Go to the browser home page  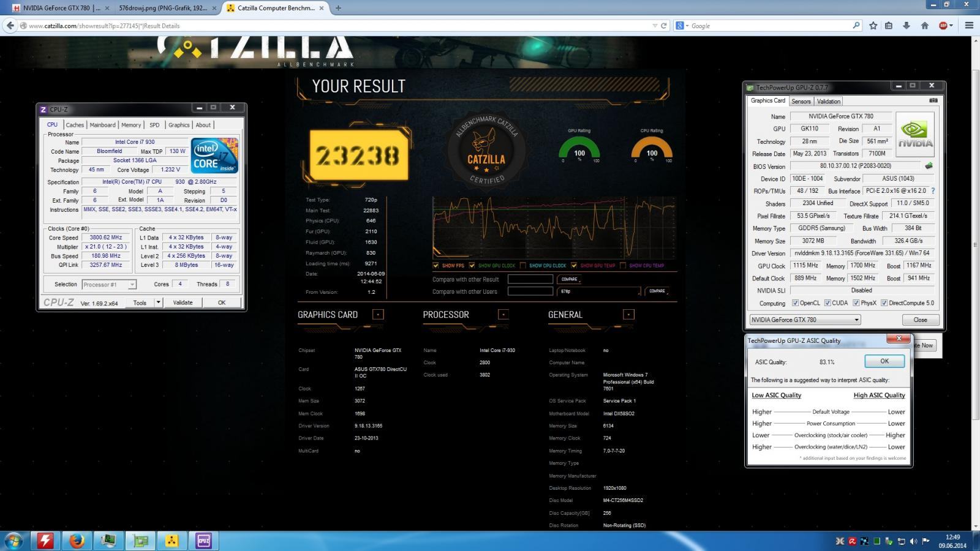pos(924,26)
